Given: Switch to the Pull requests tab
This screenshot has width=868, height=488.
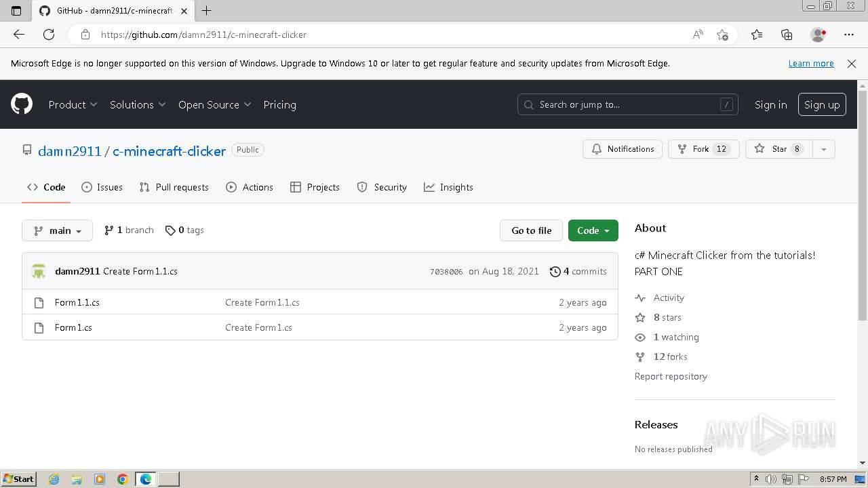Looking at the screenshot, I should click(174, 187).
